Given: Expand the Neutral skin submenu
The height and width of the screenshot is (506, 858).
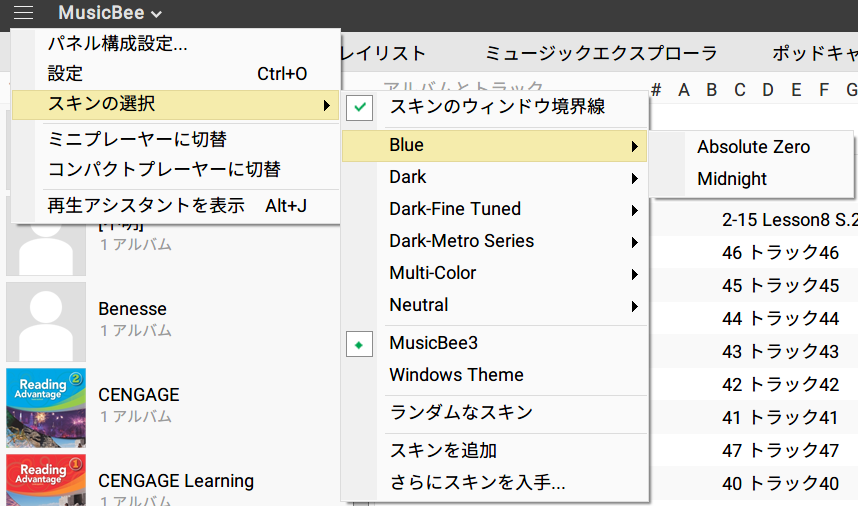Looking at the screenshot, I should click(495, 305).
